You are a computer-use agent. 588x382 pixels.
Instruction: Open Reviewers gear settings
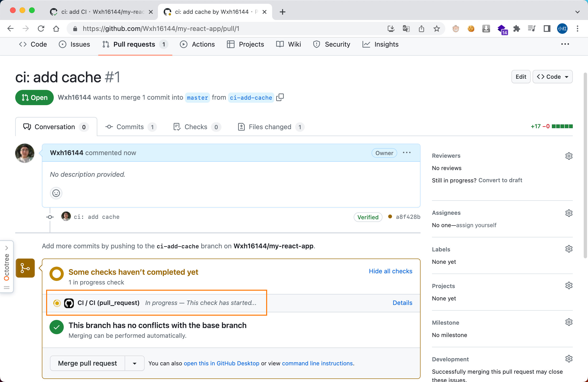(568, 156)
